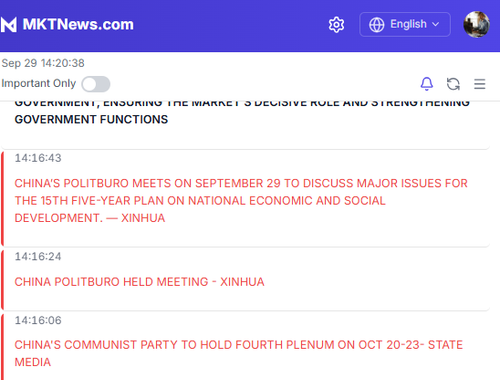Open the Politburo 15th Five-Year Plan headline
The height and width of the screenshot is (380, 500).
click(241, 201)
